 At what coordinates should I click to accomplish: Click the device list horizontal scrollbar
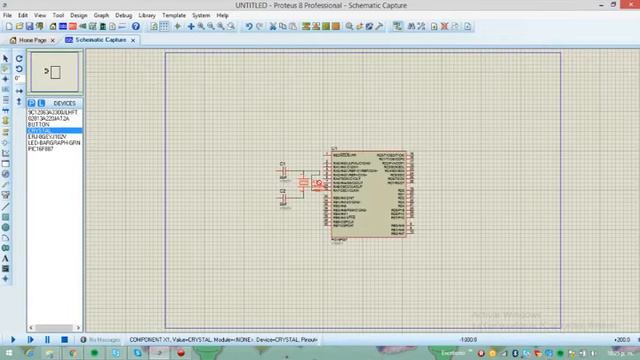click(x=55, y=327)
